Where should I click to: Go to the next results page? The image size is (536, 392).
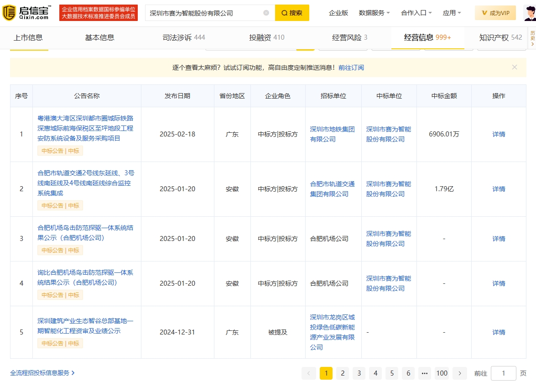coord(459,373)
